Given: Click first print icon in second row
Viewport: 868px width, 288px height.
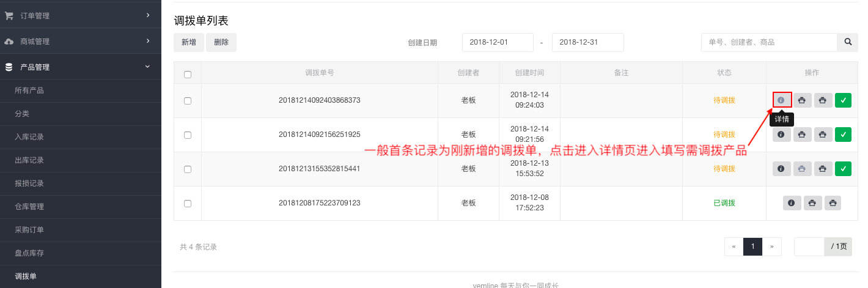Looking at the screenshot, I should [802, 135].
